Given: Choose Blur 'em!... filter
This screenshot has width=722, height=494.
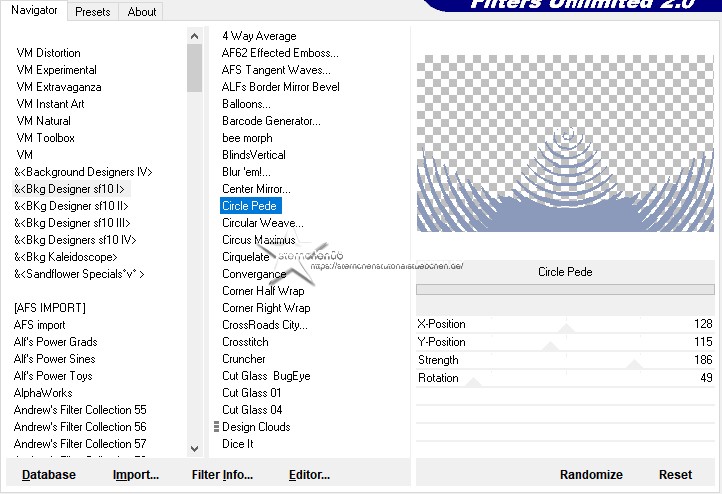Looking at the screenshot, I should tap(246, 172).
